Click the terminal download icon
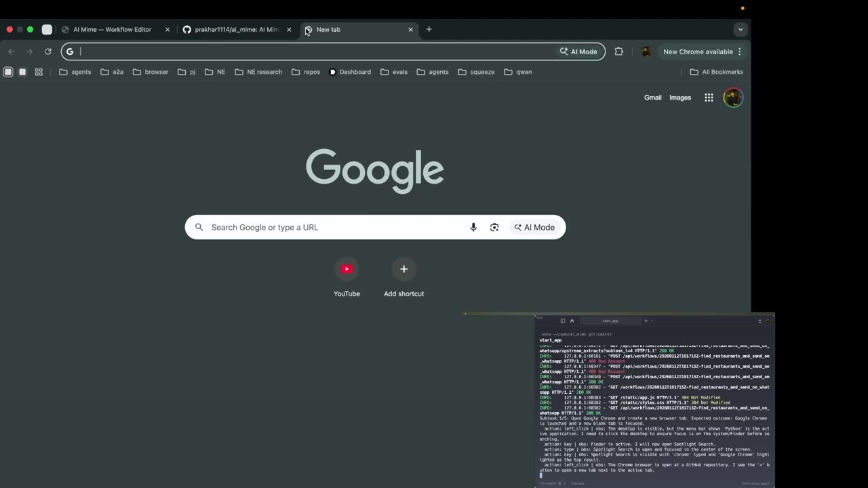Image resolution: width=868 pixels, height=488 pixels. click(x=759, y=321)
